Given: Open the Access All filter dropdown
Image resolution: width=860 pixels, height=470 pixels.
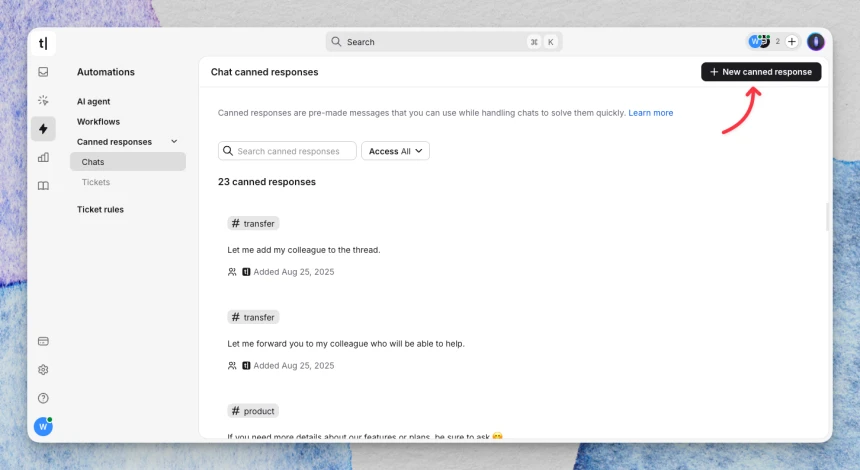Looking at the screenshot, I should pyautogui.click(x=395, y=151).
